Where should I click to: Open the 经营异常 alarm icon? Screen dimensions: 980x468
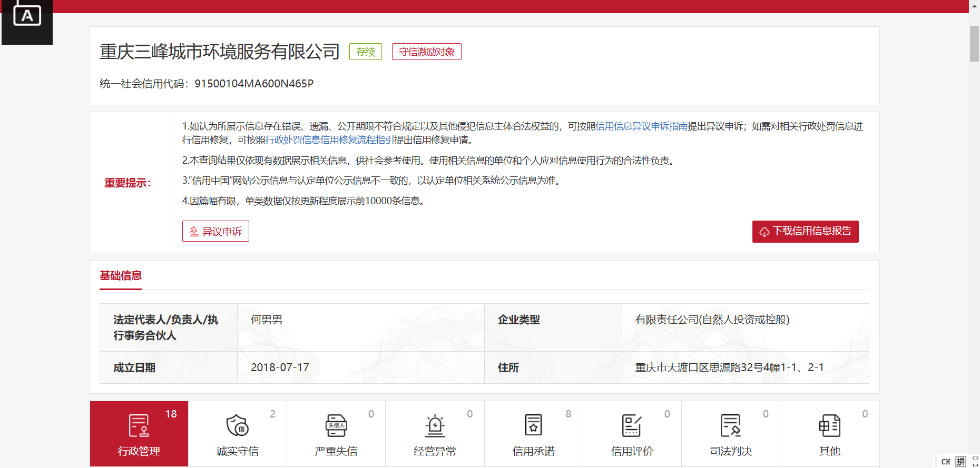coord(435,426)
